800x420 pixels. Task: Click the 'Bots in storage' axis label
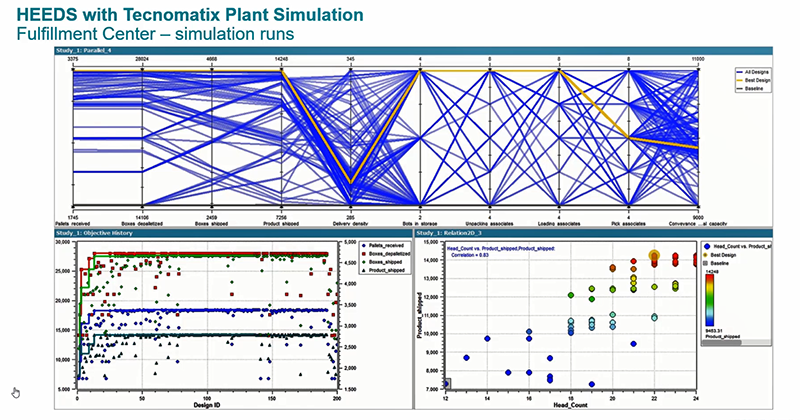(x=420, y=224)
